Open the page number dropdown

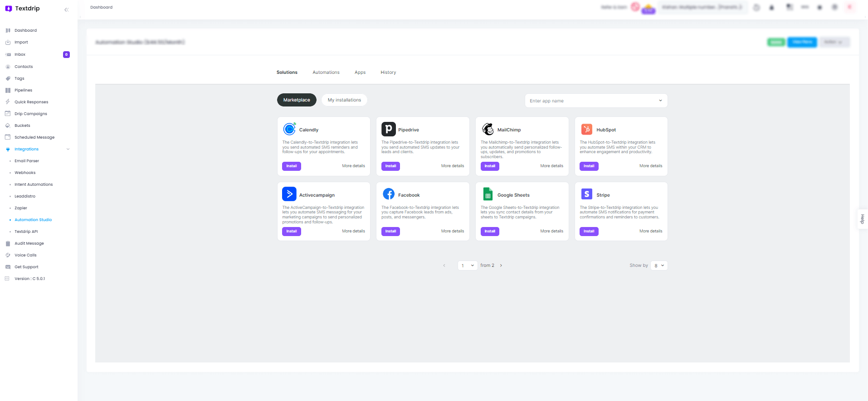[468, 266]
